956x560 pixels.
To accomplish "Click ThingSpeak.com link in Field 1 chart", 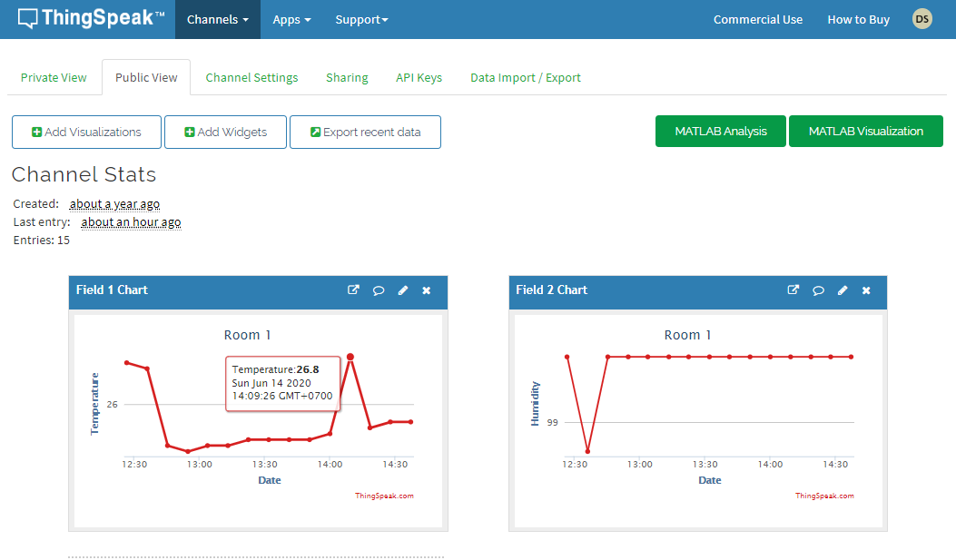I will tap(384, 496).
